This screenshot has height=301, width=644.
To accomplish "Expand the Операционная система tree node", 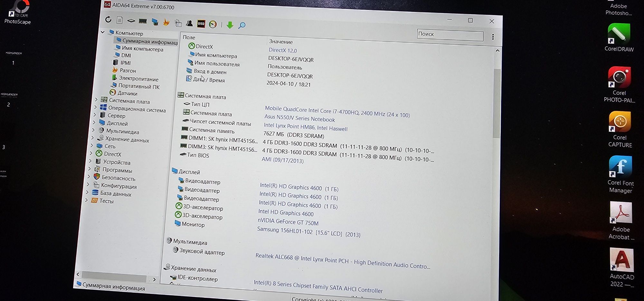I will pos(95,107).
